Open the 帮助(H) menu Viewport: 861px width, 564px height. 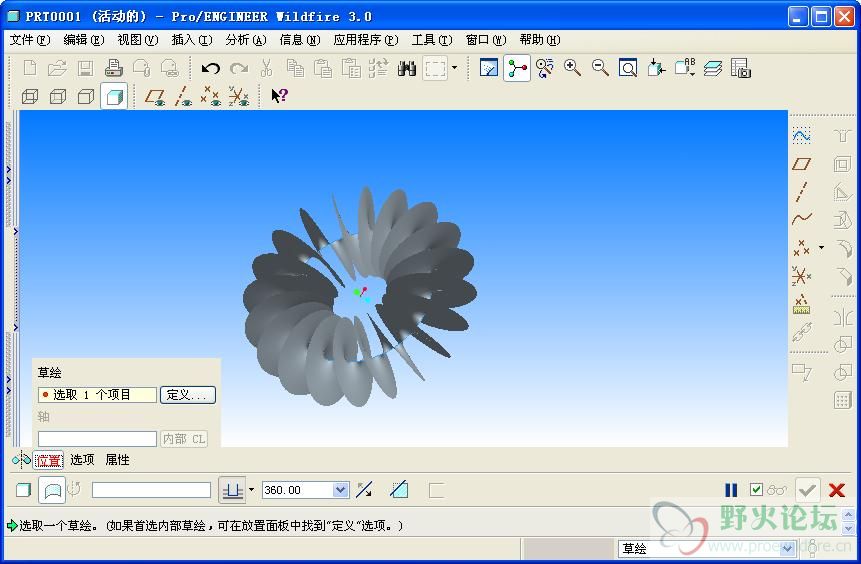(540, 40)
